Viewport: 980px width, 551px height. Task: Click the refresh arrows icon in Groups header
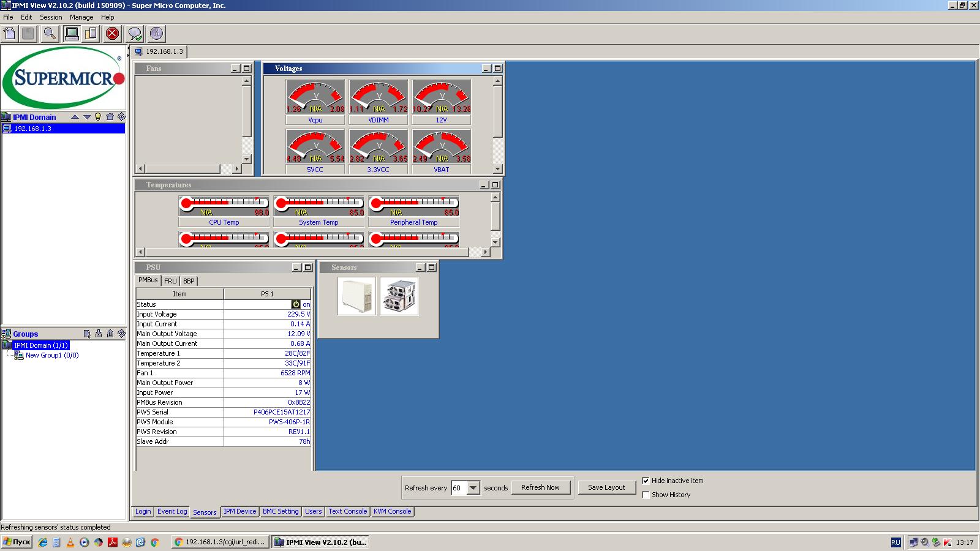click(x=121, y=334)
